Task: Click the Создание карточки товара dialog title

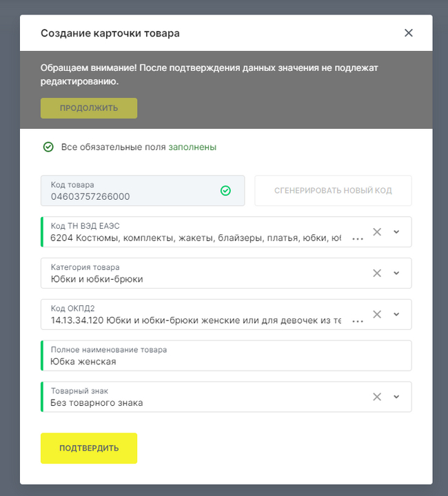Action: [x=110, y=33]
